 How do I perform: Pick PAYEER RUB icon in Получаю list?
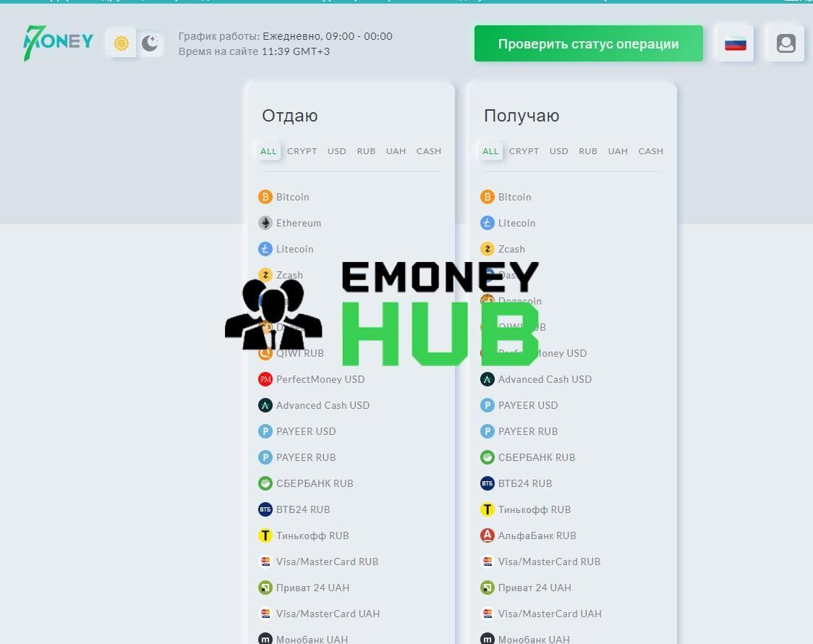(488, 431)
